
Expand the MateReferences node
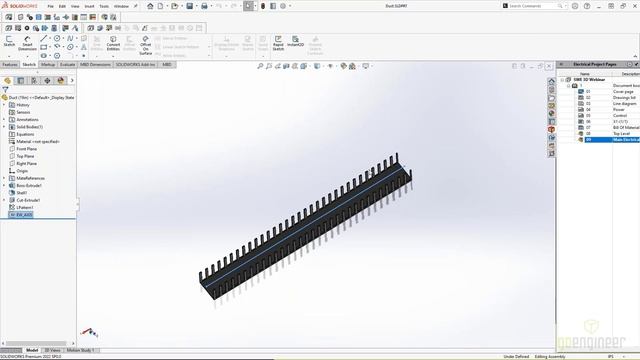(x=4, y=178)
